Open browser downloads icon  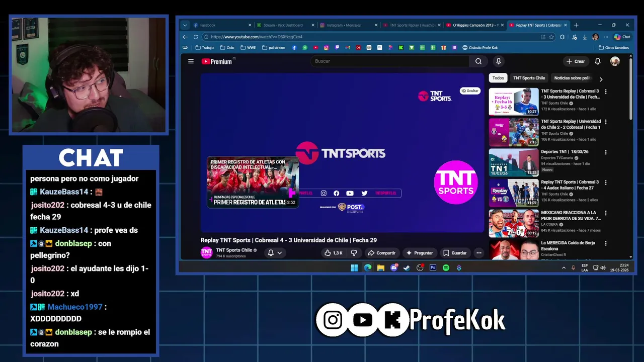click(585, 37)
